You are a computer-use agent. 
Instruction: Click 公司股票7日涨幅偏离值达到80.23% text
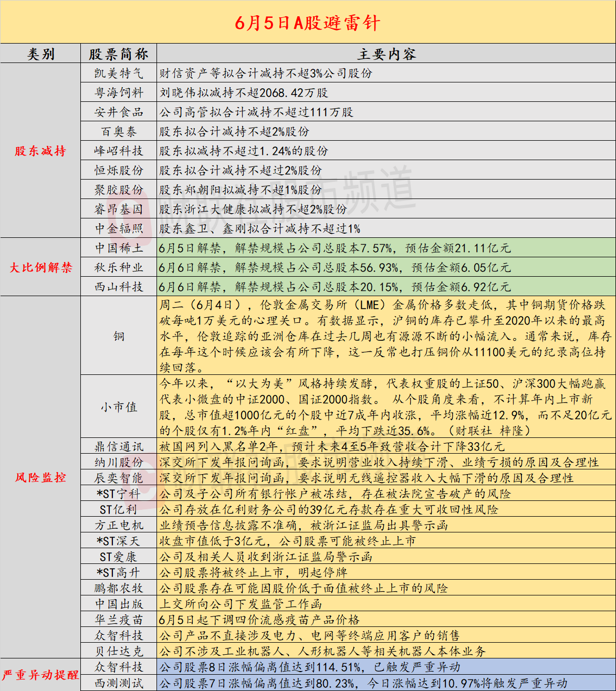[364, 683]
